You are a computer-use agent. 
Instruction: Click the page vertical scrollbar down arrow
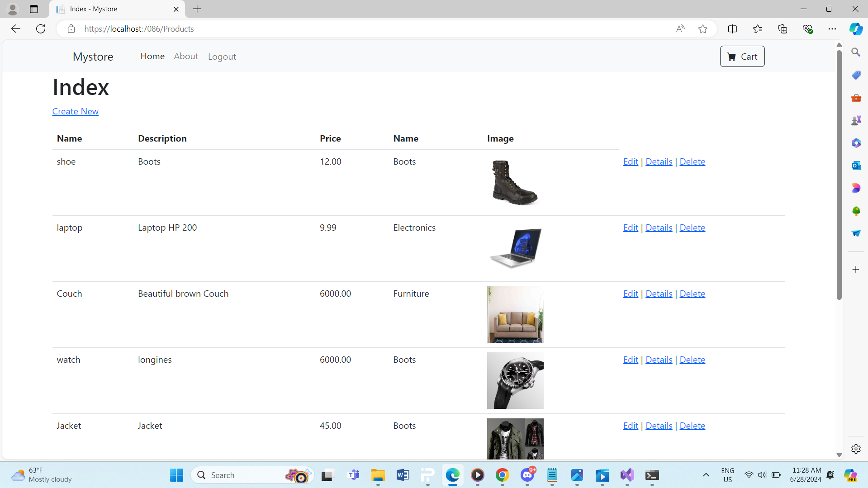(839, 455)
